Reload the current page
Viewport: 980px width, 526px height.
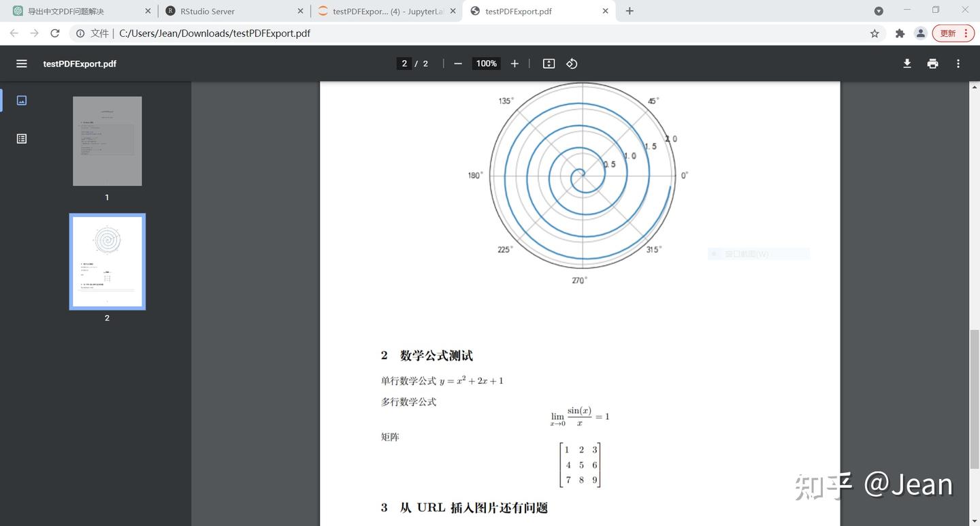pyautogui.click(x=54, y=33)
